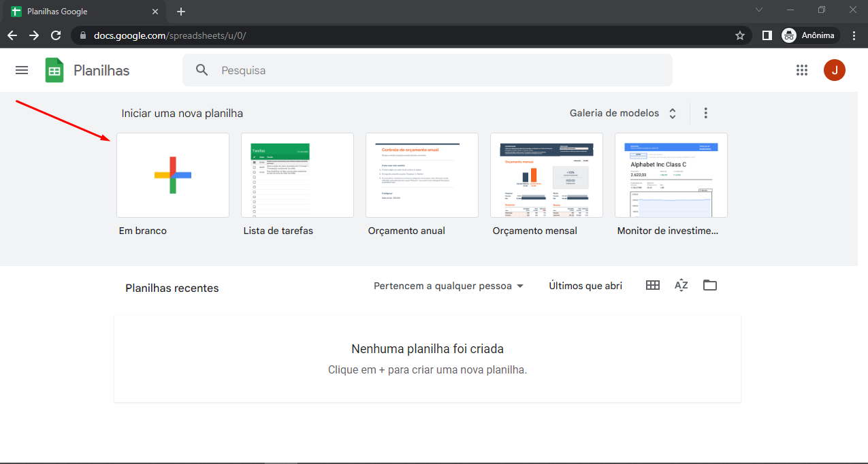Image resolution: width=868 pixels, height=464 pixels.
Task: Open the AZ sort options
Action: pyautogui.click(x=681, y=286)
